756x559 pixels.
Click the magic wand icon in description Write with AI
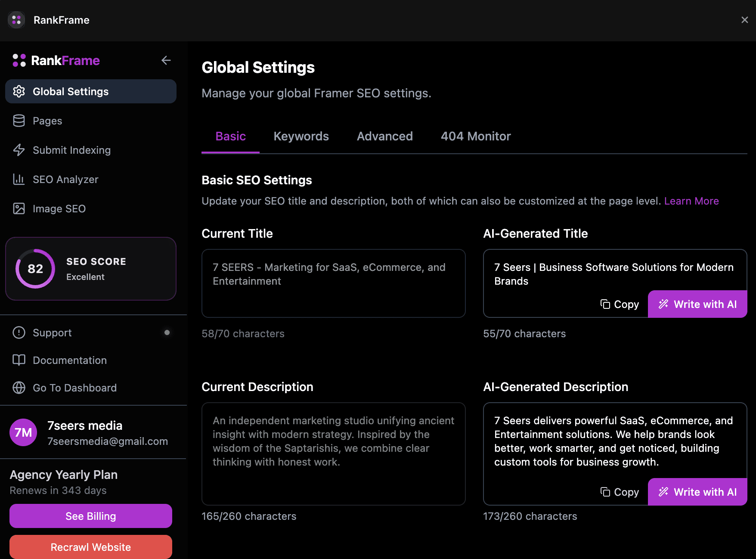[x=663, y=492]
